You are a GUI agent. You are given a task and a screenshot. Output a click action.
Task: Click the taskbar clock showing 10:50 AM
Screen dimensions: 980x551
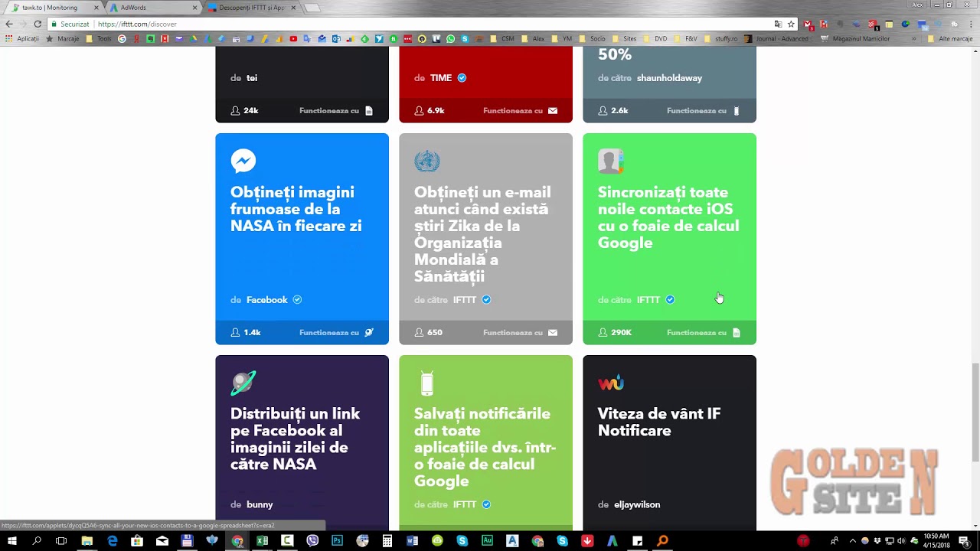click(x=936, y=541)
